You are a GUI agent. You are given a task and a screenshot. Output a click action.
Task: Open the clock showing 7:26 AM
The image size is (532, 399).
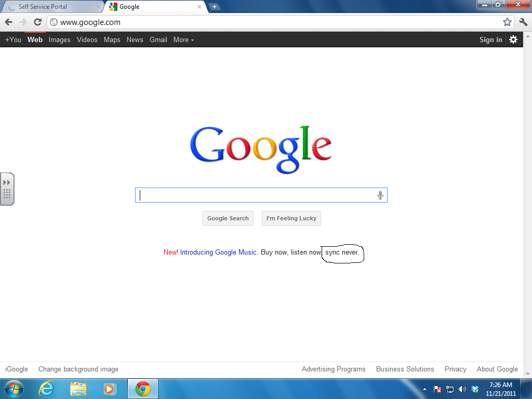point(500,389)
